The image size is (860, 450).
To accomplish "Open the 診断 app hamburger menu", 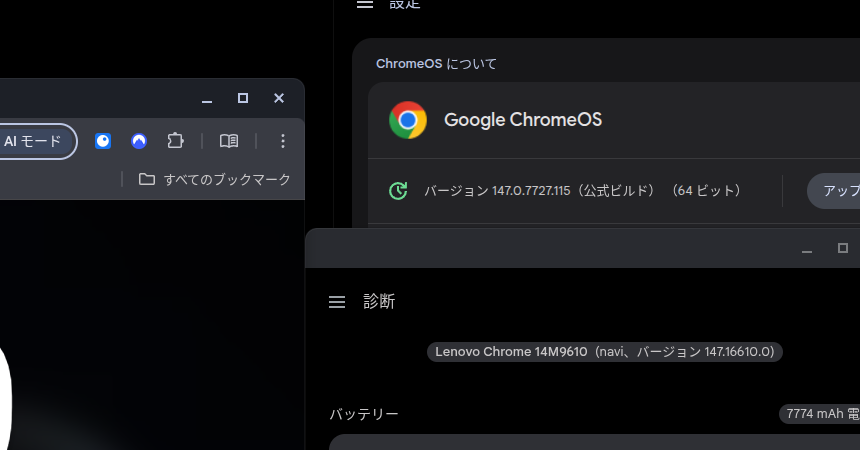I will [x=337, y=302].
